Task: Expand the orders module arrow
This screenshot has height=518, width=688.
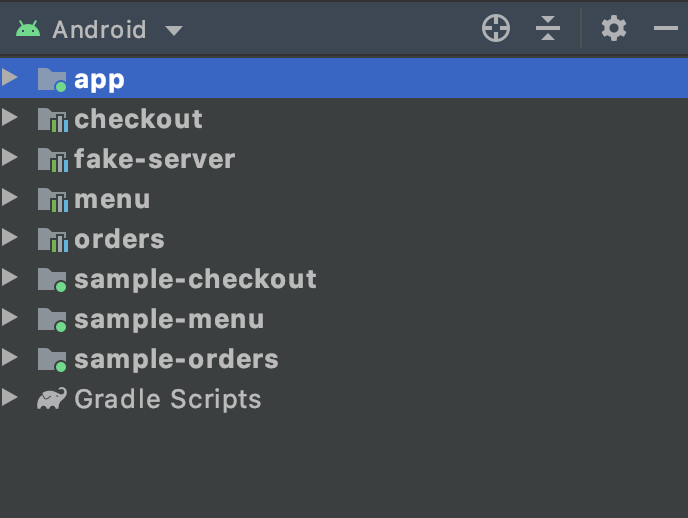Action: [10, 237]
